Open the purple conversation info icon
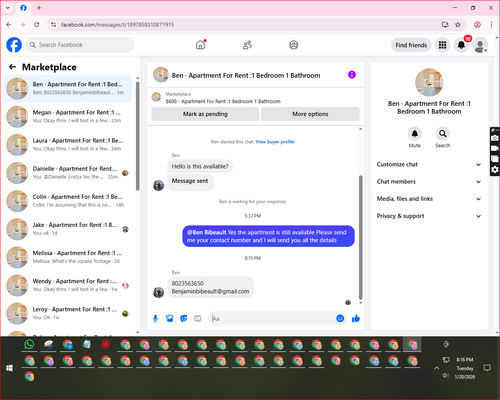Viewport: 500px width, 400px height. [352, 75]
